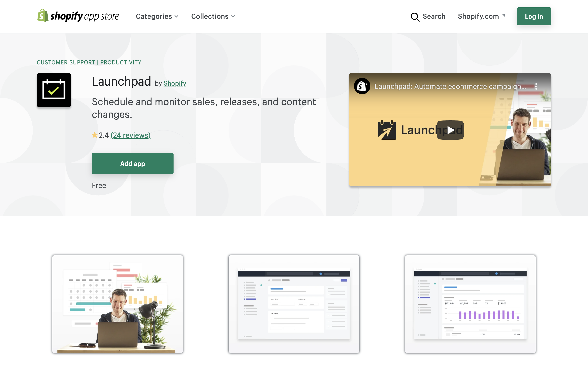Open the Customer Support | Productivity category link
Image resolution: width=588 pixels, height=367 pixels.
pos(89,62)
